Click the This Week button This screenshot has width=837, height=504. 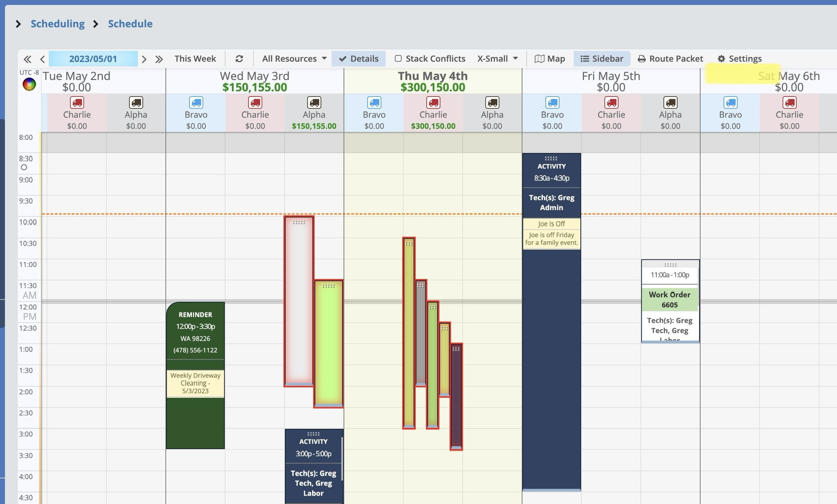point(195,59)
